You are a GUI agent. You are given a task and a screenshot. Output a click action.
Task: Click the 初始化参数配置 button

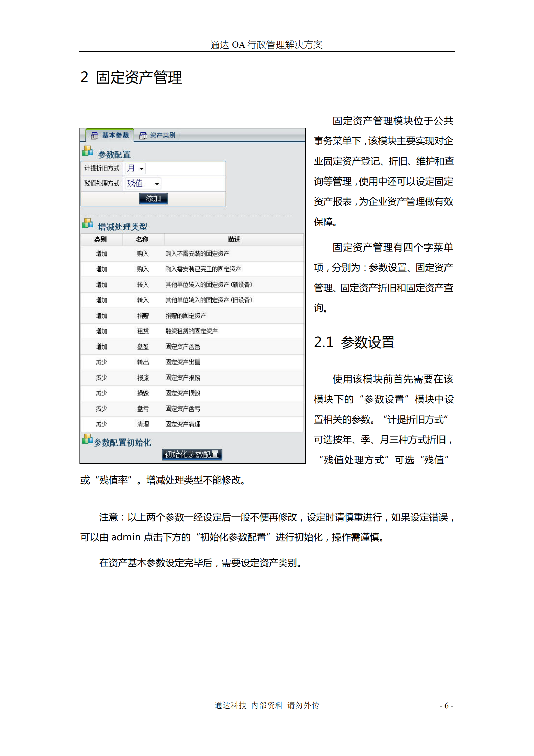tap(192, 454)
